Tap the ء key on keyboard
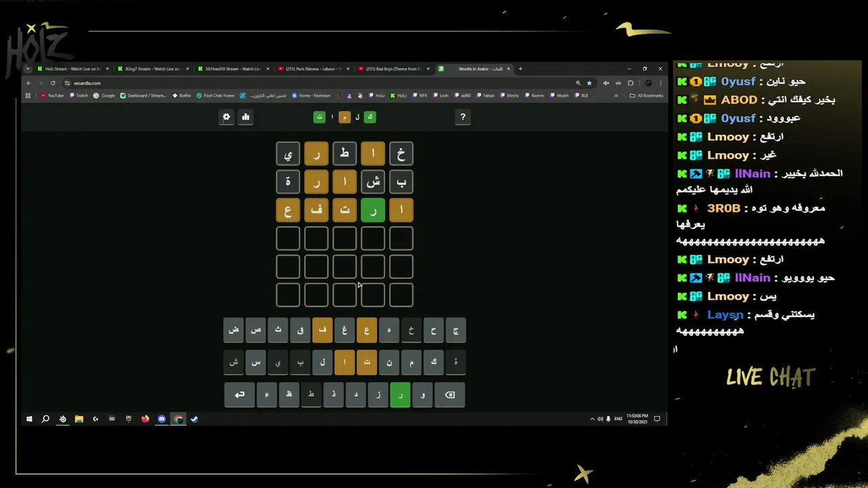This screenshot has height=488, width=868. [267, 394]
